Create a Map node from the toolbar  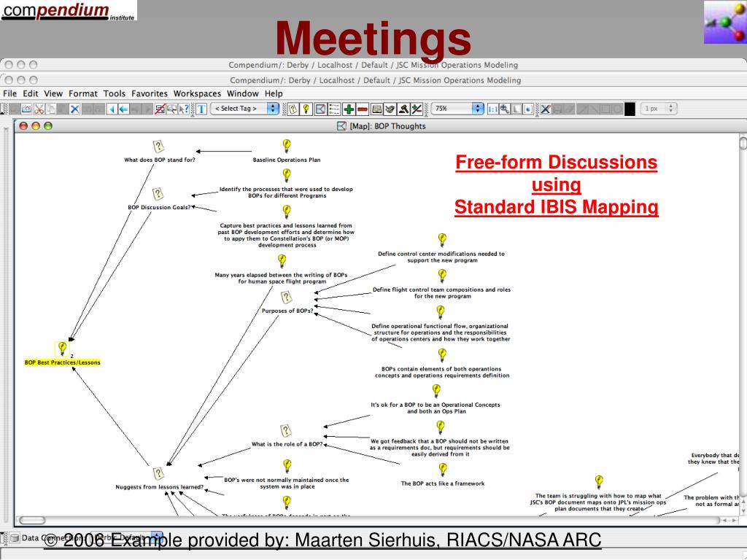pyautogui.click(x=321, y=109)
